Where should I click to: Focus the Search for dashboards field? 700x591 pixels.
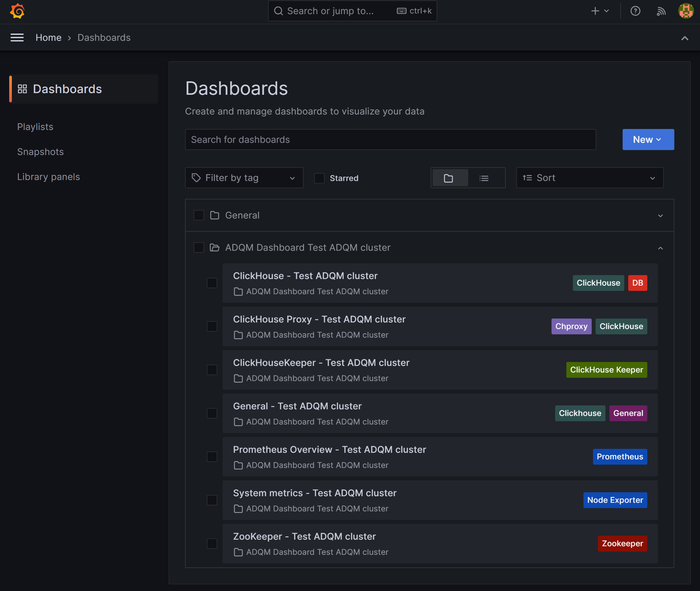[x=390, y=140]
